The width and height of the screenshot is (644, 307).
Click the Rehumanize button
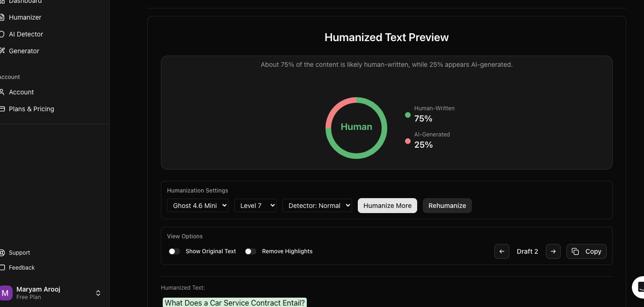click(x=447, y=206)
